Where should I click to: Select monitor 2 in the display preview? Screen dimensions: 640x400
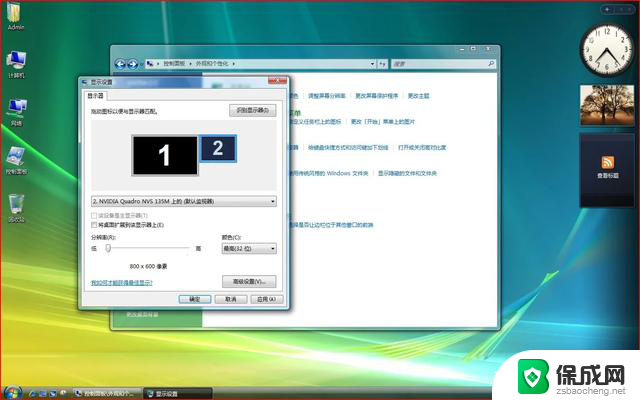[218, 148]
